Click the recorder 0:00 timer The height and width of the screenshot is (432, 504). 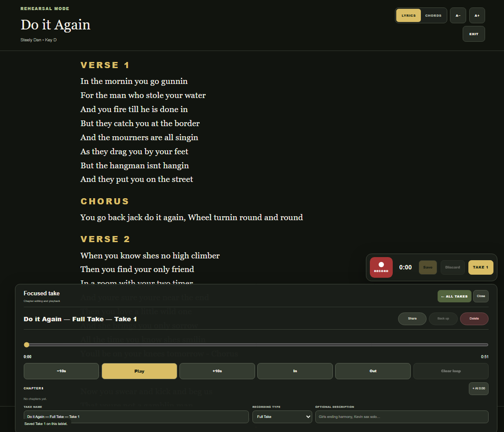[x=405, y=267]
